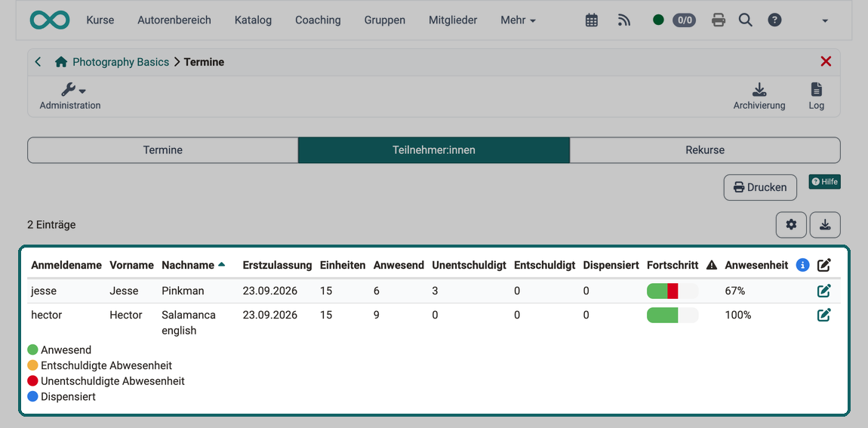Open the RSS subscriptions feed icon
The image size is (868, 428).
click(x=624, y=20)
